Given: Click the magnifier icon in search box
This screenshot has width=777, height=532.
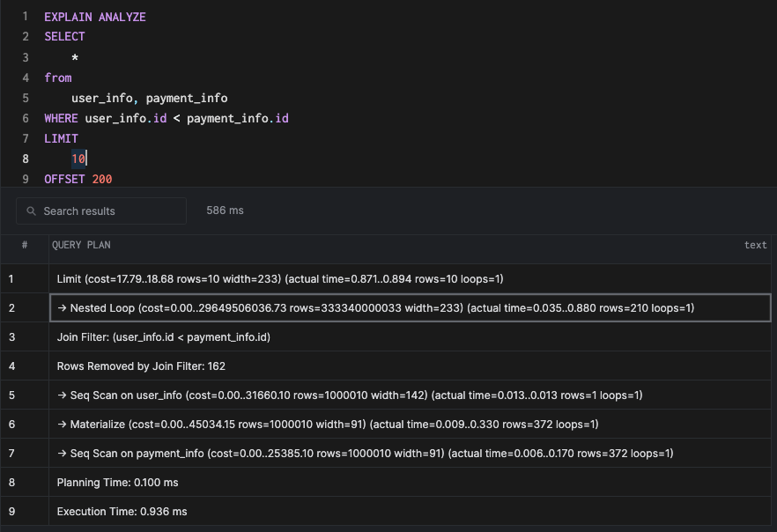Looking at the screenshot, I should click(32, 211).
